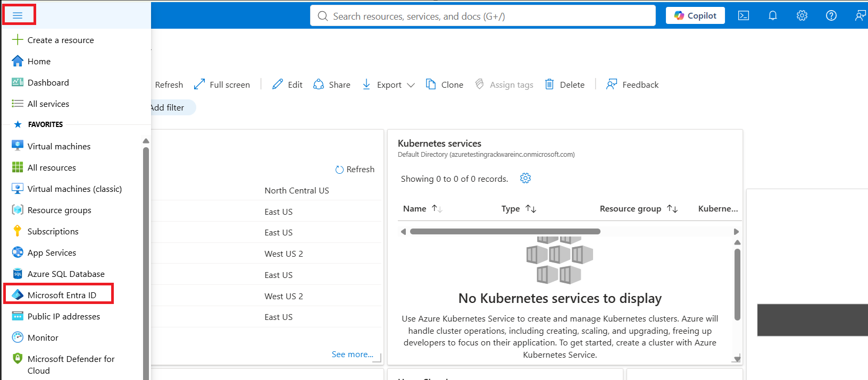
Task: Open the notifications bell
Action: (773, 15)
